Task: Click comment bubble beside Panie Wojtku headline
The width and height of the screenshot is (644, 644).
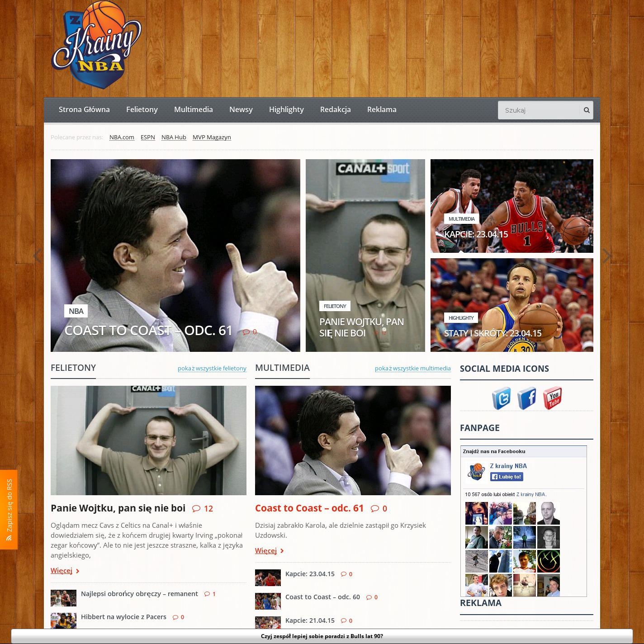Action: point(196,508)
